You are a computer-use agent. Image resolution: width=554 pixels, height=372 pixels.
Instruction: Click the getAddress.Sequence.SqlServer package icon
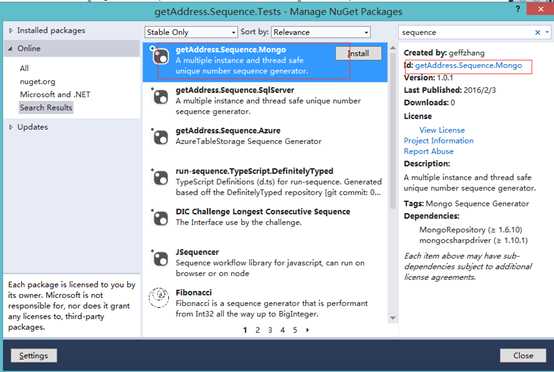click(x=161, y=97)
